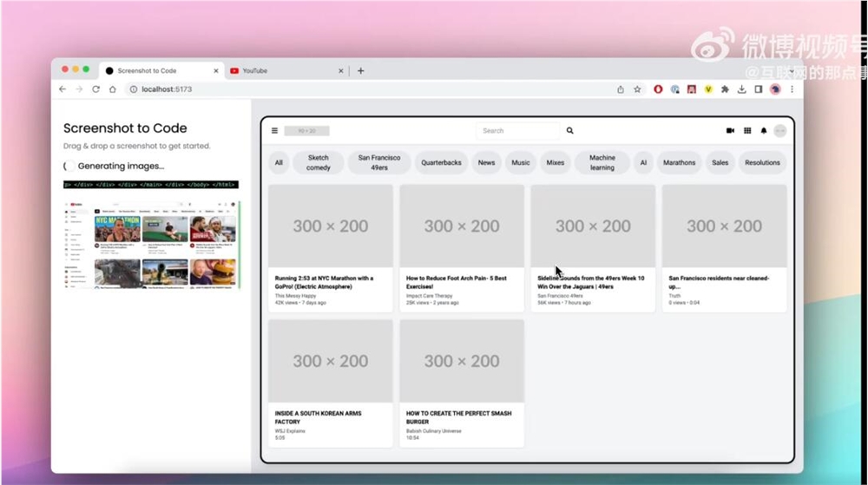Viewport: 868px width, 485px height.
Task: Click title "Running 2:53 at NYC Marathon with a GoPro!"
Action: point(325,283)
